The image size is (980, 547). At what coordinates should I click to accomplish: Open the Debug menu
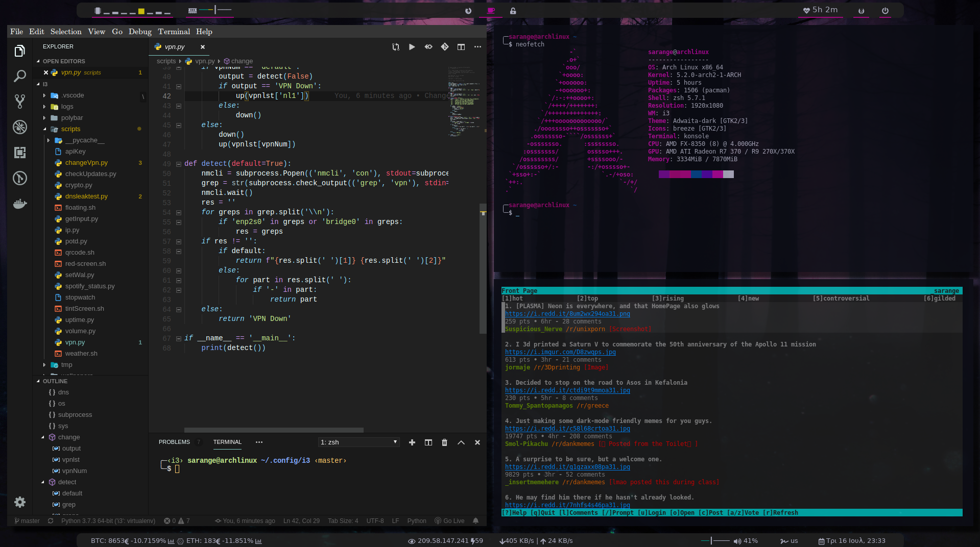pyautogui.click(x=140, y=32)
